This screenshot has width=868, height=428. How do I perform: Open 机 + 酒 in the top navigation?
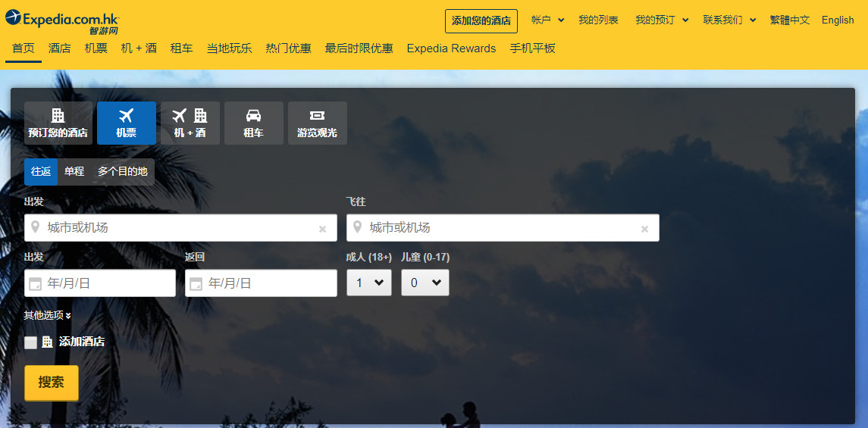click(x=139, y=48)
